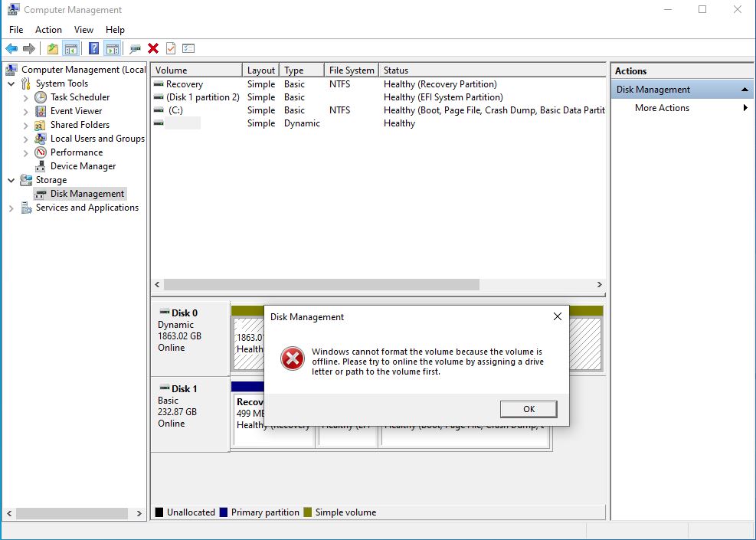Click the console tree's scroll left arrow

pos(9,513)
